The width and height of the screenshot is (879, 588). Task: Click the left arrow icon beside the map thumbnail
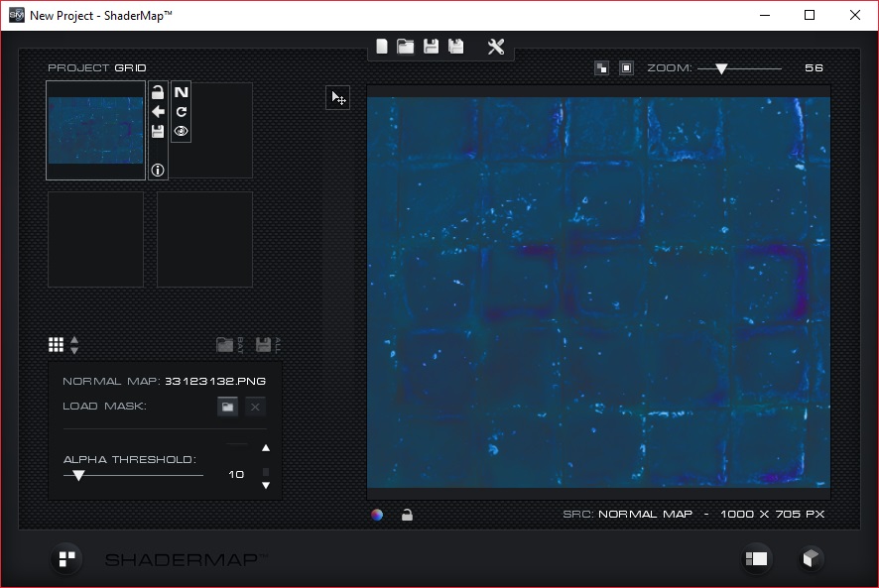click(158, 111)
